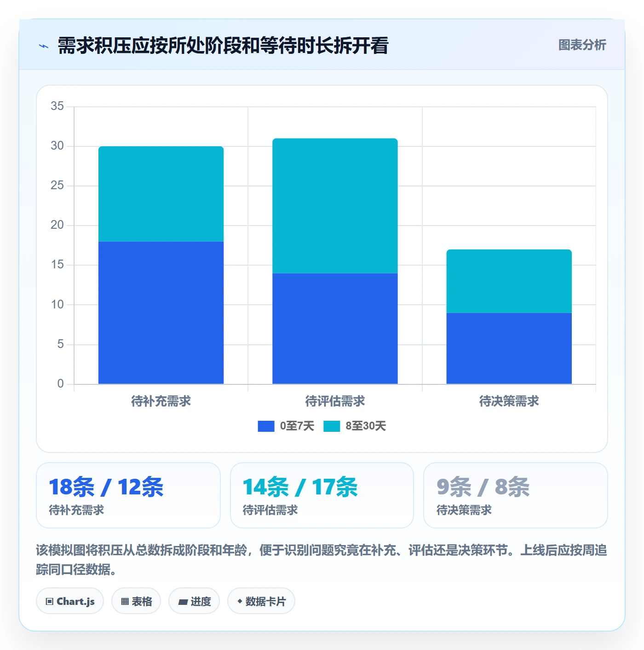
Task: Click the 待评估需求 x-axis label
Action: click(335, 401)
